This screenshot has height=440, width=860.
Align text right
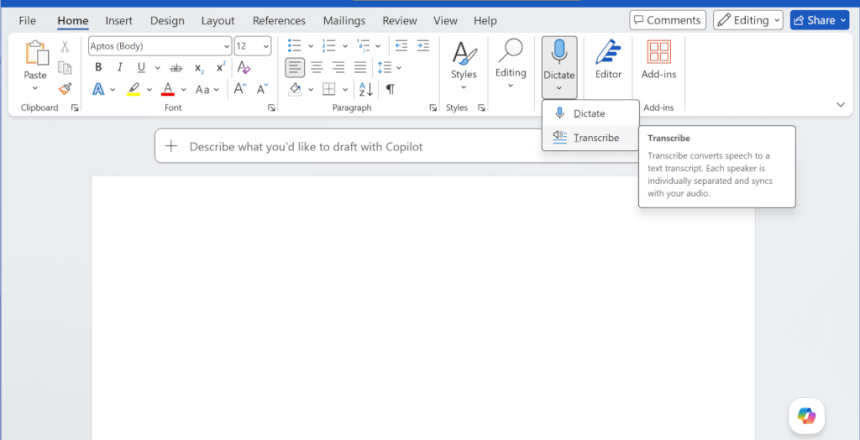(x=338, y=67)
